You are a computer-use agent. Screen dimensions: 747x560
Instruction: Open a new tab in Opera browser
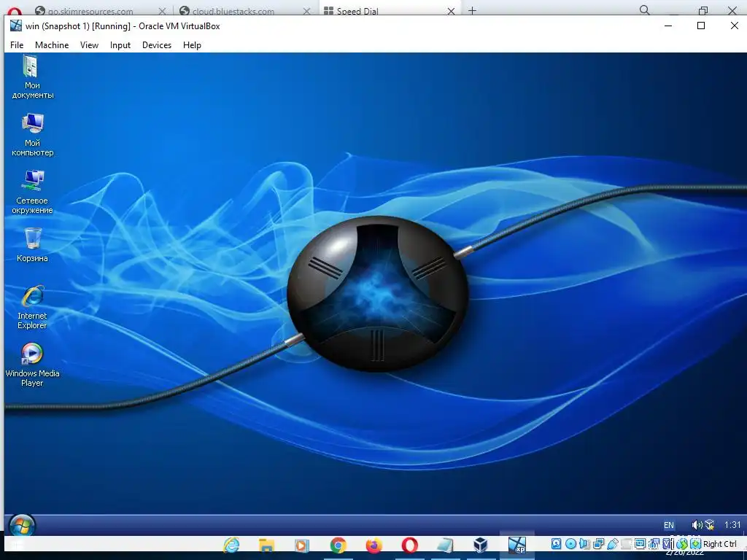coord(472,10)
